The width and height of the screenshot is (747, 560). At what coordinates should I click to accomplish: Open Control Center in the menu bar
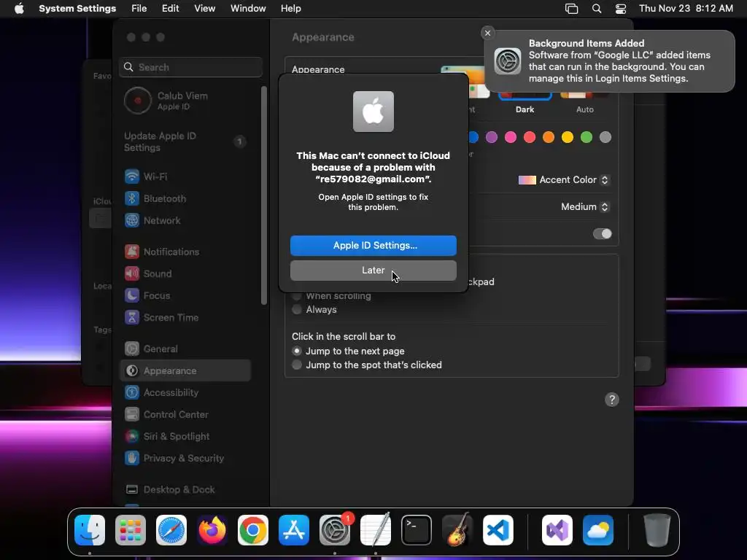tap(621, 9)
